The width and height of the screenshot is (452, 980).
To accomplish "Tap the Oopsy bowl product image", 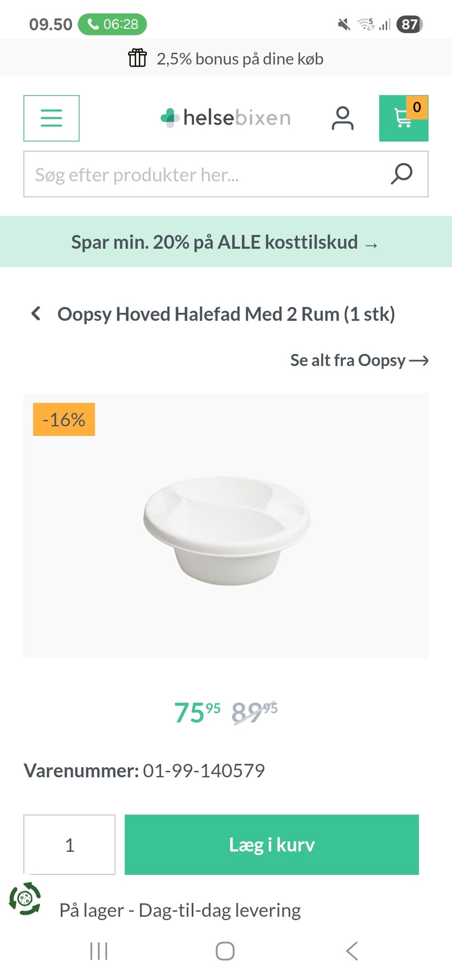I will (x=226, y=530).
